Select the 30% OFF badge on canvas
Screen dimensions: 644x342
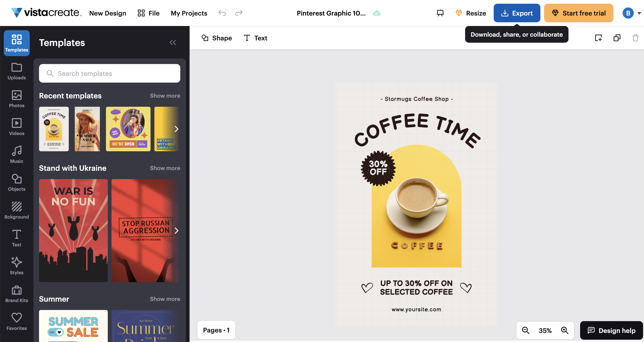pos(378,168)
